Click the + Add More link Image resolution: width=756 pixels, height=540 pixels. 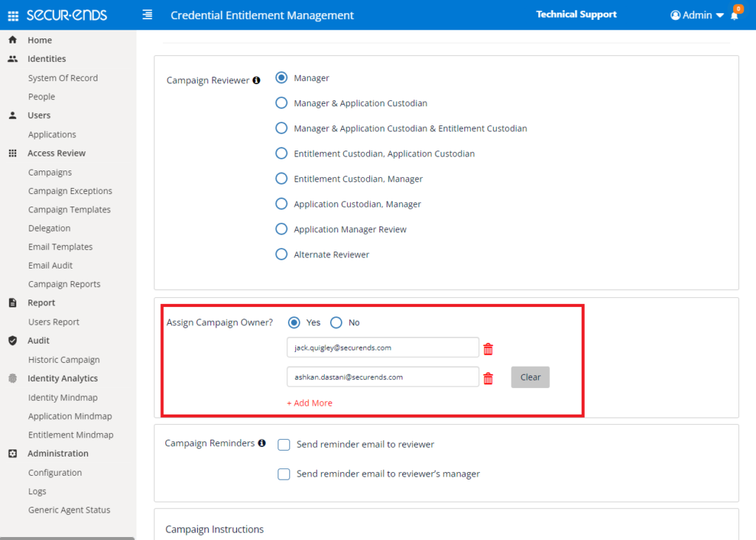coord(309,403)
